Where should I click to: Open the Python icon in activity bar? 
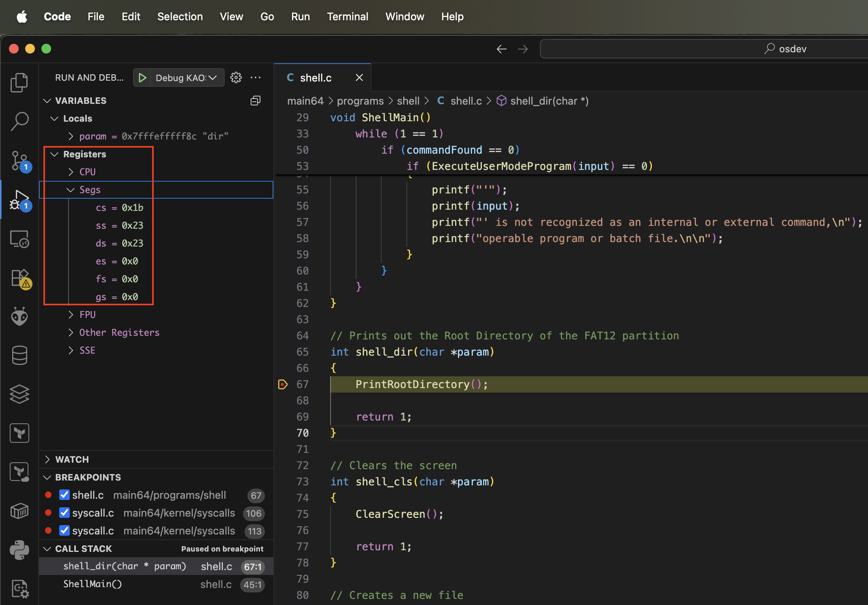(19, 549)
